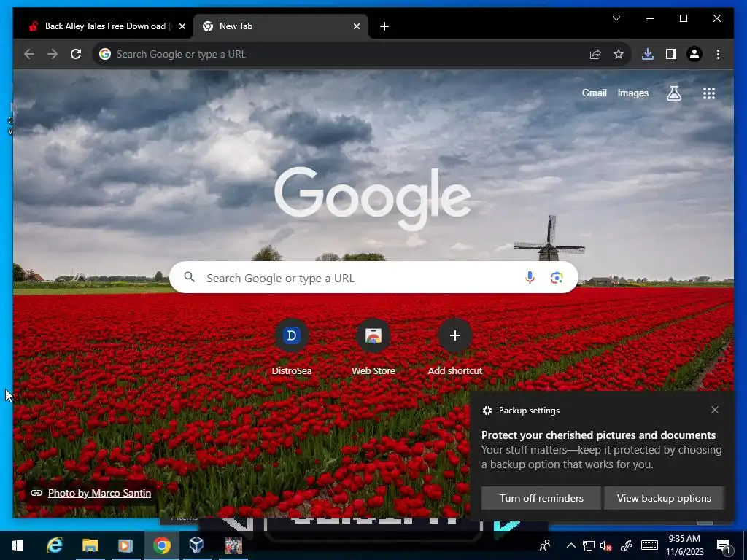Open the Search Labs flask icon
This screenshot has width=747, height=560.
(x=673, y=93)
